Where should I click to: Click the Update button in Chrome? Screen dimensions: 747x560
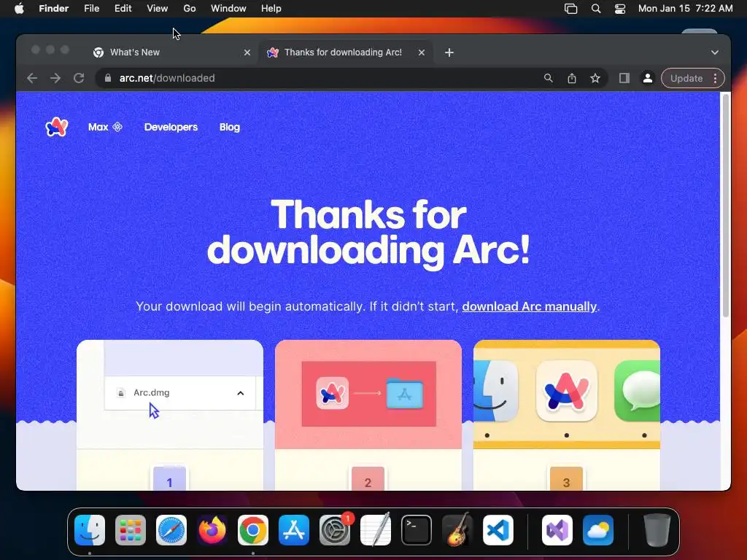tap(686, 78)
